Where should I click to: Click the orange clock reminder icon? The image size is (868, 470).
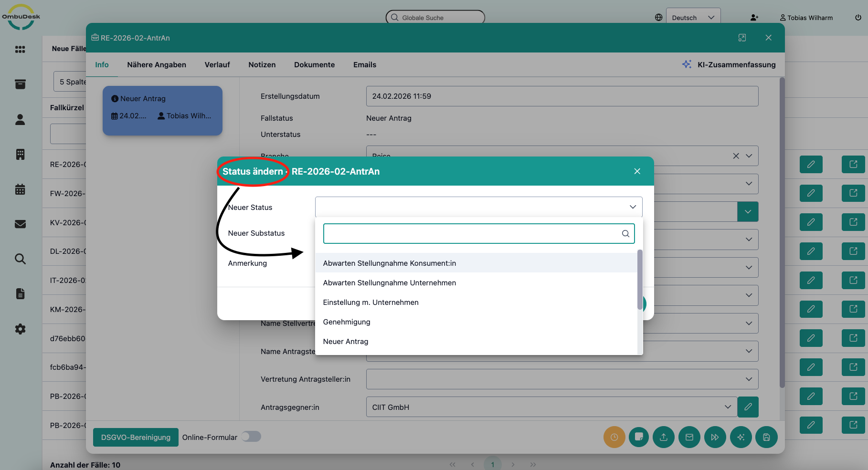[x=614, y=437]
